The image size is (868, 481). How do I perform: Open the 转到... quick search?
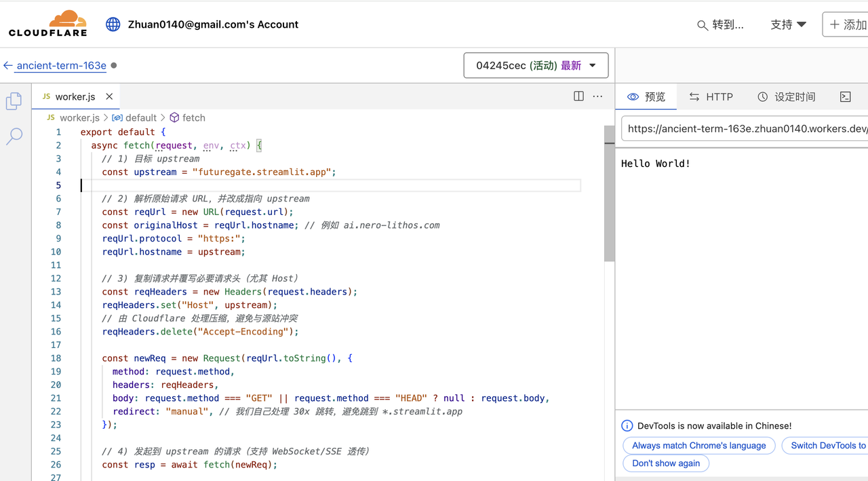720,25
